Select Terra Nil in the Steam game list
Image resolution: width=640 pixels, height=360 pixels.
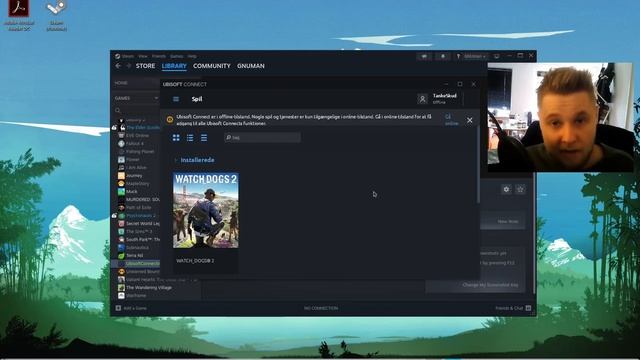coord(135,256)
